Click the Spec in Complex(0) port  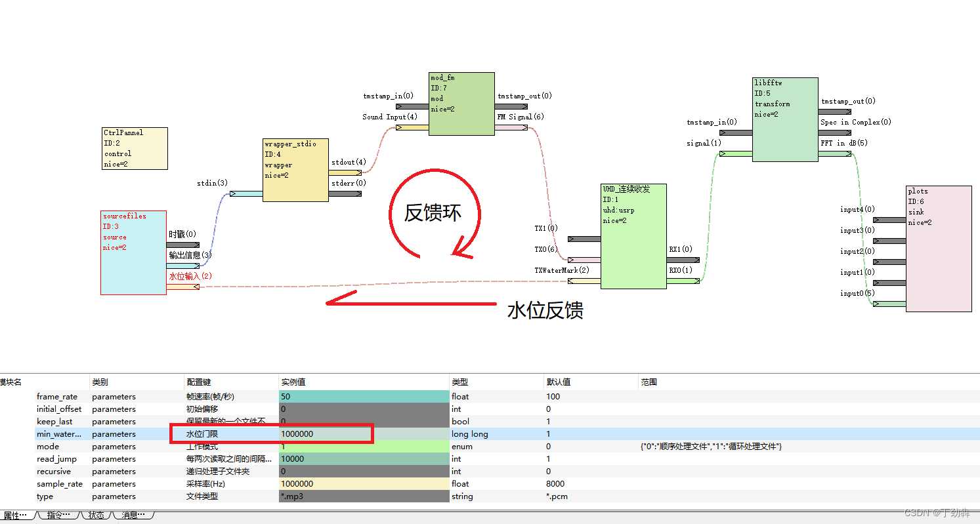pos(835,132)
